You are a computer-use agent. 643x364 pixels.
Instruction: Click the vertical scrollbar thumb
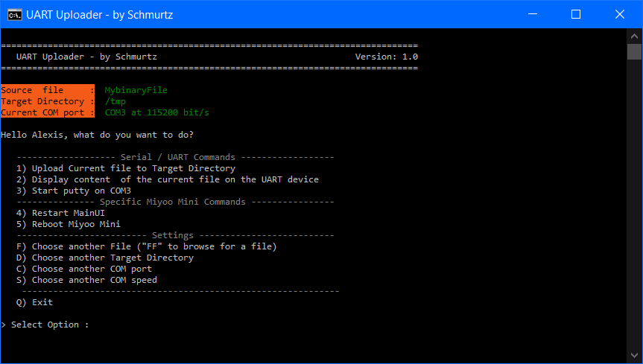(x=634, y=51)
